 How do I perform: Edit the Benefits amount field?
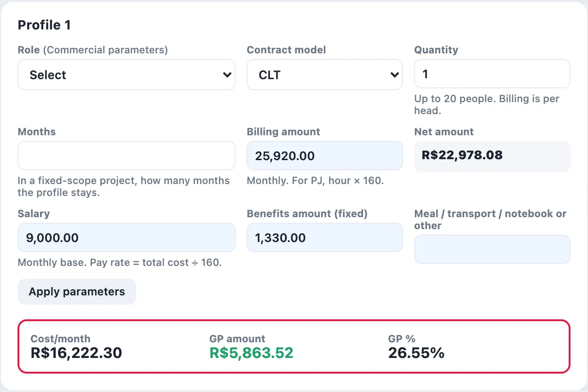(325, 237)
